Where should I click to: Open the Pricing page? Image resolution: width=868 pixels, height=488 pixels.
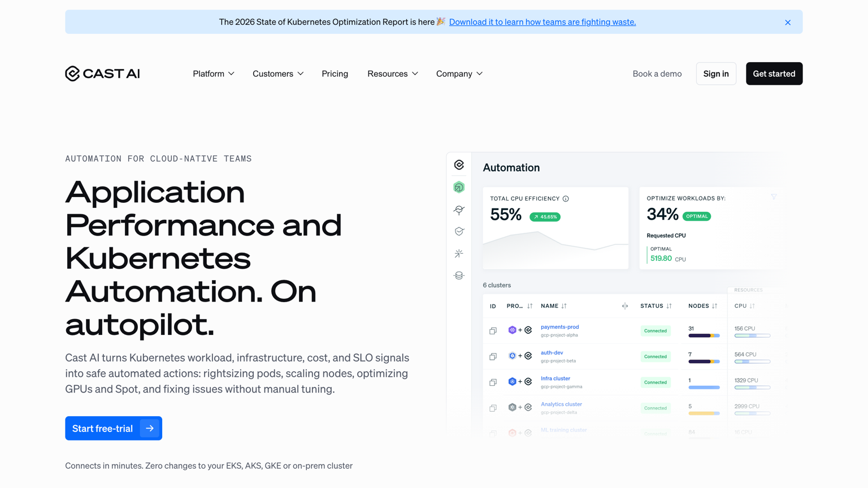pos(335,73)
